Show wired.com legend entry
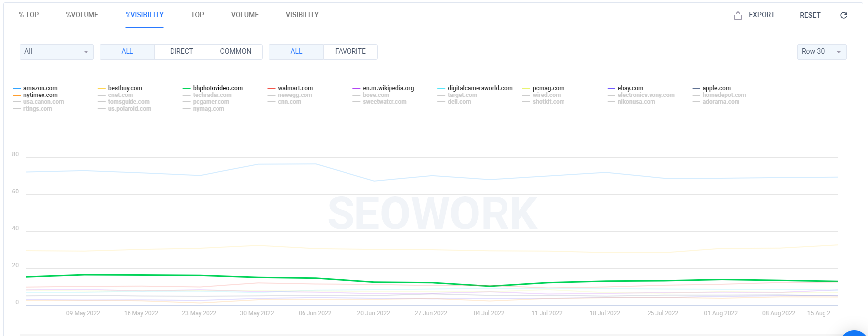Viewport: 868px width, 336px height. click(x=542, y=95)
